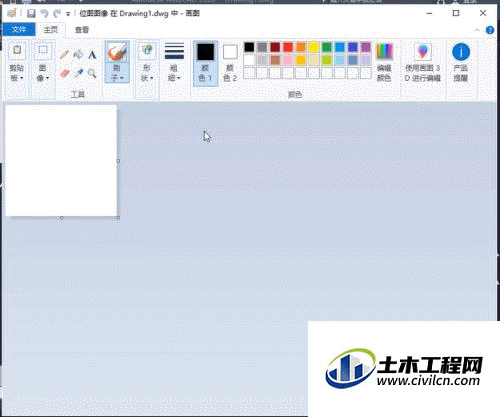
Task: Click the 产品提醒 info button
Action: coord(461,62)
